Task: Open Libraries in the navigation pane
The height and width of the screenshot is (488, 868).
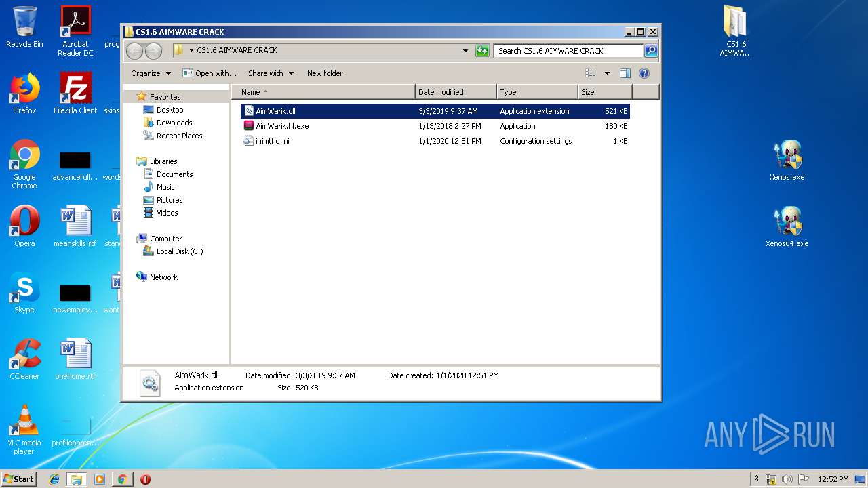Action: click(163, 161)
